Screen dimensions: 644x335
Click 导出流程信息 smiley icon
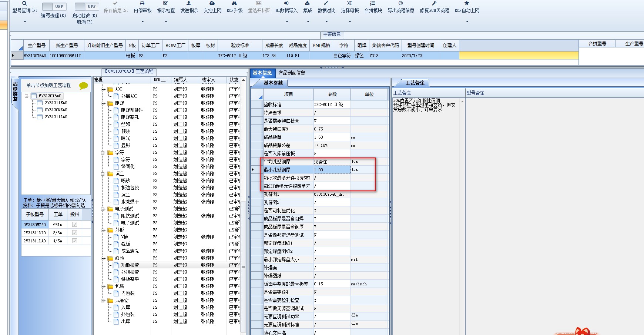click(x=400, y=3)
